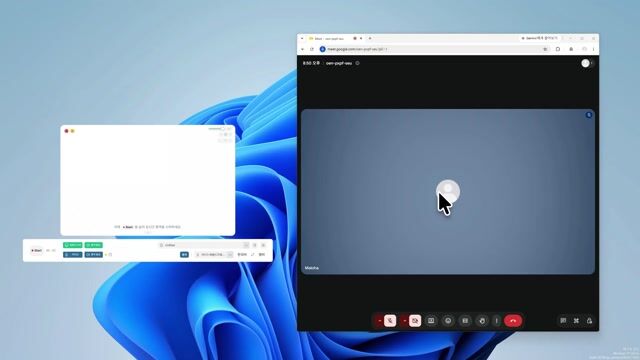Image resolution: width=640 pixels, height=360 pixels.
Task: Expand the dropdown in floating toolbar
Action: 230,254
